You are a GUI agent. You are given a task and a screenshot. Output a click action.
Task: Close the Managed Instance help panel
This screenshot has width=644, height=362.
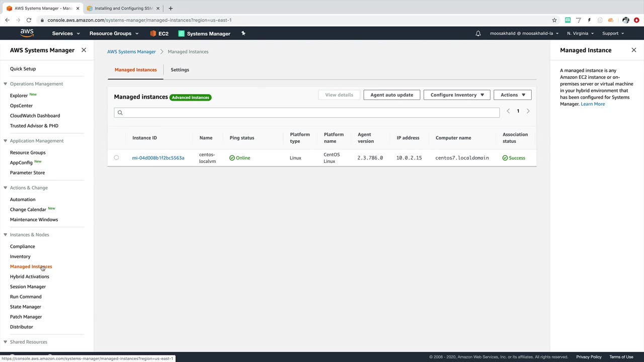coord(634,50)
